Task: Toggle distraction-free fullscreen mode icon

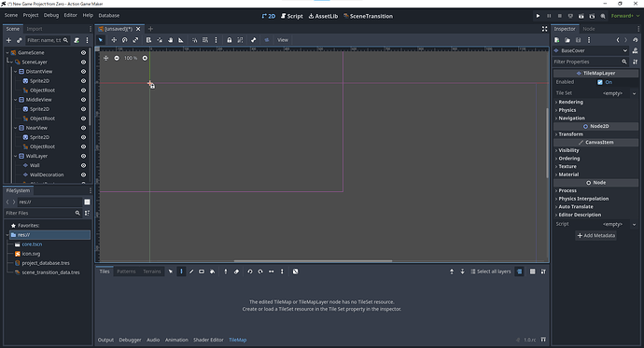Action: [x=544, y=29]
